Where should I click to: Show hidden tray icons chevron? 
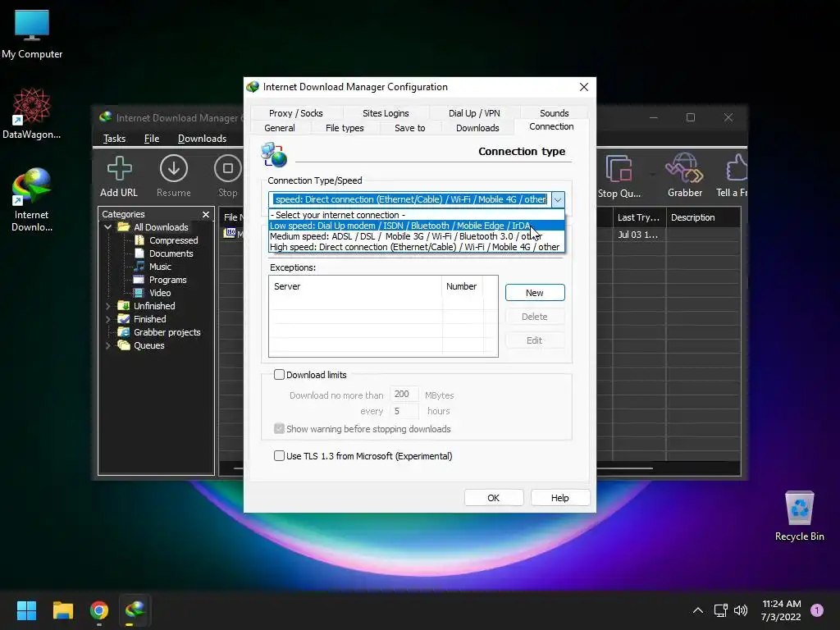[x=697, y=610]
